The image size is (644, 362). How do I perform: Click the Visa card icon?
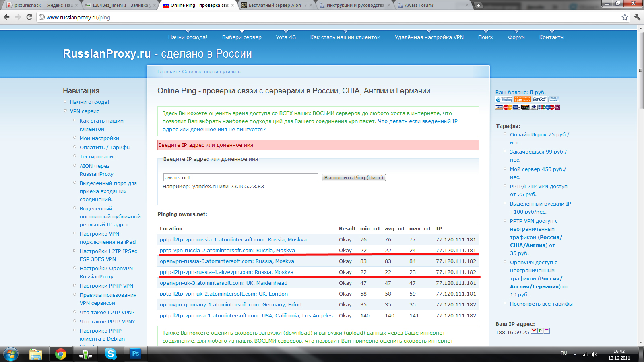[x=499, y=107]
